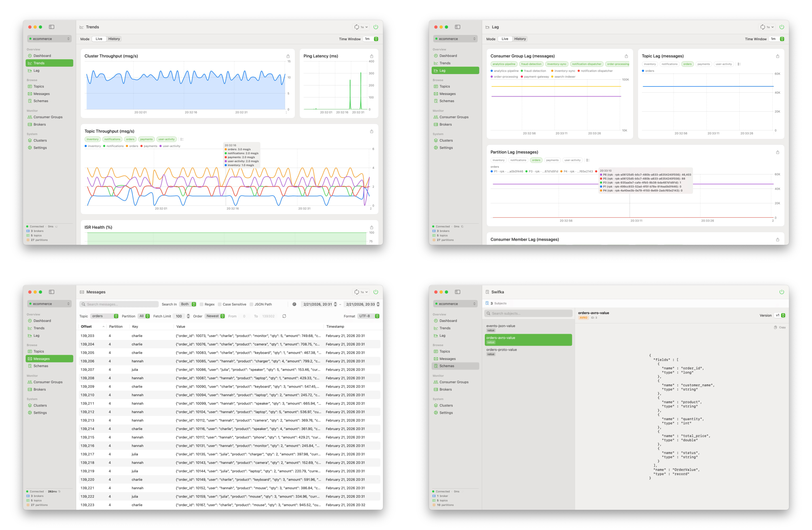
Task: Export the Cluster Throughput chart via share icon
Action: pyautogui.click(x=288, y=56)
